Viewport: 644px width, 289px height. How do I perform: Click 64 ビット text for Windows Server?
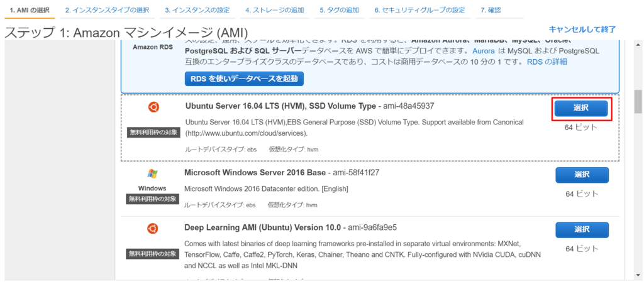(x=582, y=194)
